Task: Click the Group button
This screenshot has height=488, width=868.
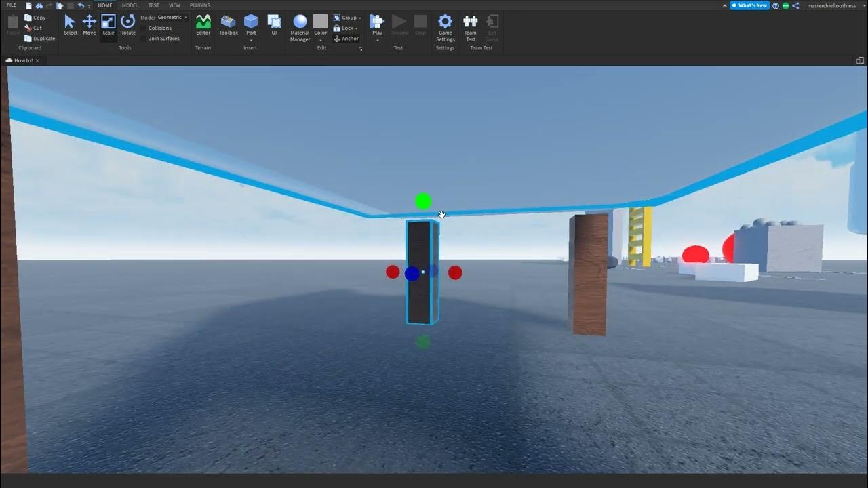Action: click(x=345, y=18)
